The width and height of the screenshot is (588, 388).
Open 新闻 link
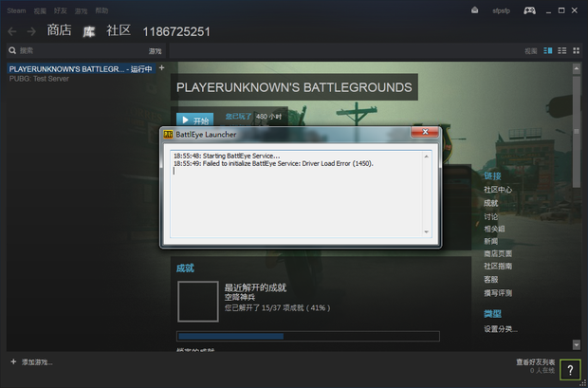491,241
